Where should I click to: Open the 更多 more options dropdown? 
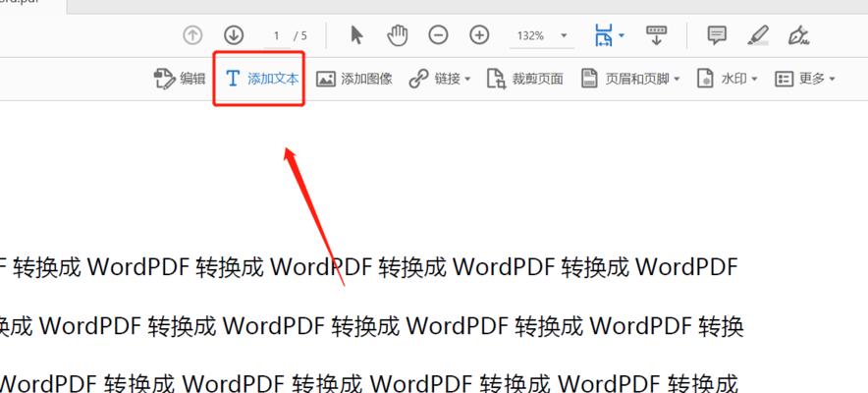coord(805,80)
